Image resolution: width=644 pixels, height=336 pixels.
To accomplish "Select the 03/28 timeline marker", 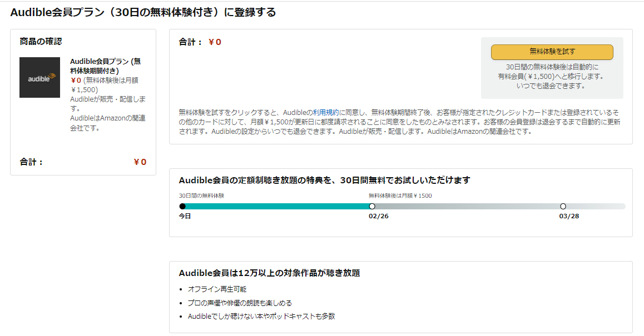I will (x=563, y=207).
